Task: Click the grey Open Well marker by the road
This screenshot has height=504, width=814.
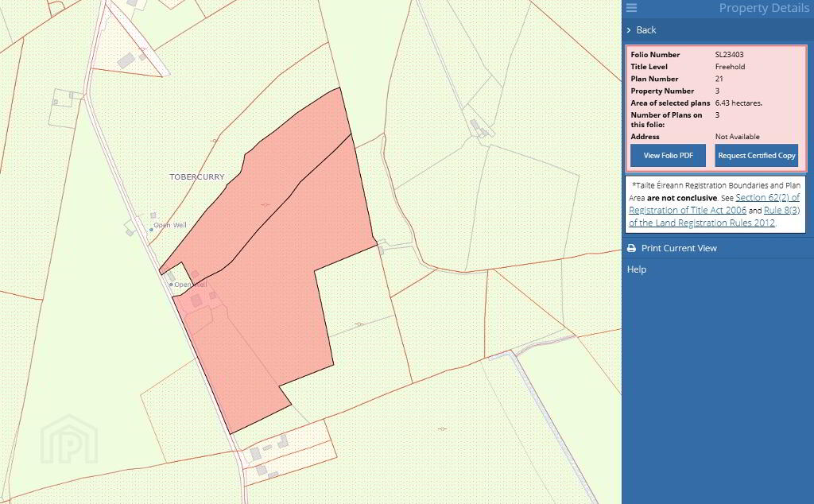Action: pos(170,285)
